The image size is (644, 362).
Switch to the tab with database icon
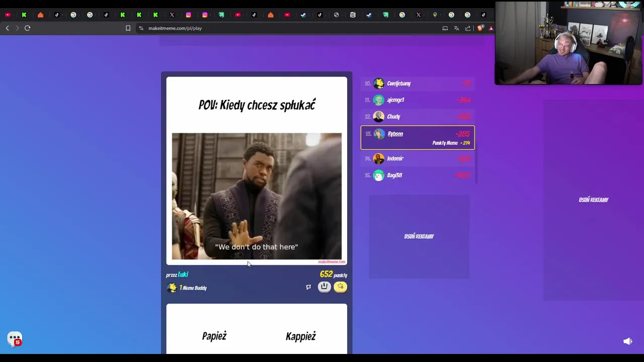pos(353,15)
